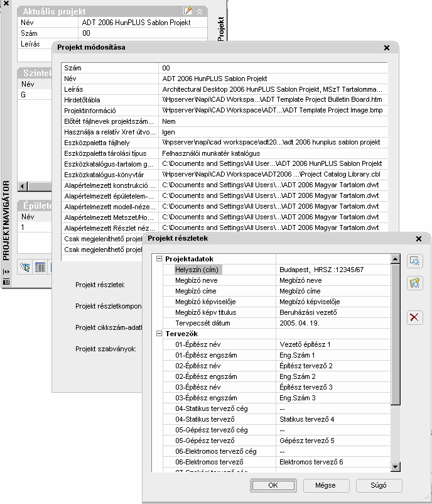This screenshot has height=504, width=432.
Task: Click the Építész tervező 2 value
Action: (x=306, y=366)
